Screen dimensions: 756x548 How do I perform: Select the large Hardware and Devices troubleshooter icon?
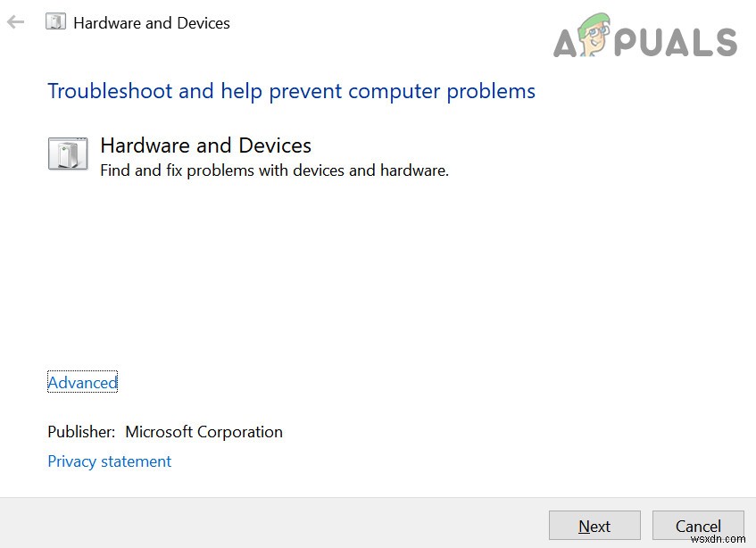67,154
